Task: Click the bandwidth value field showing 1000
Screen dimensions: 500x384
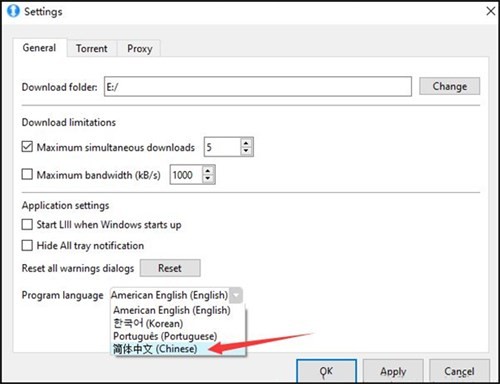Action: pyautogui.click(x=186, y=175)
